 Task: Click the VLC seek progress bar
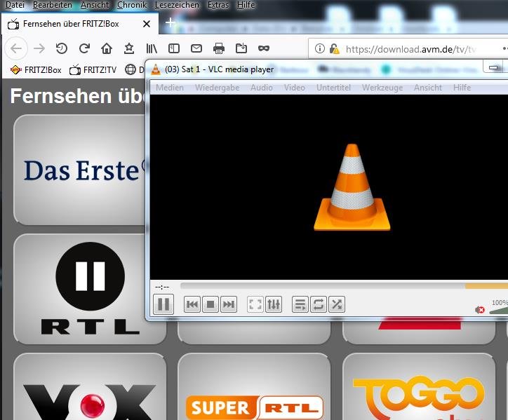pyautogui.click(x=344, y=286)
